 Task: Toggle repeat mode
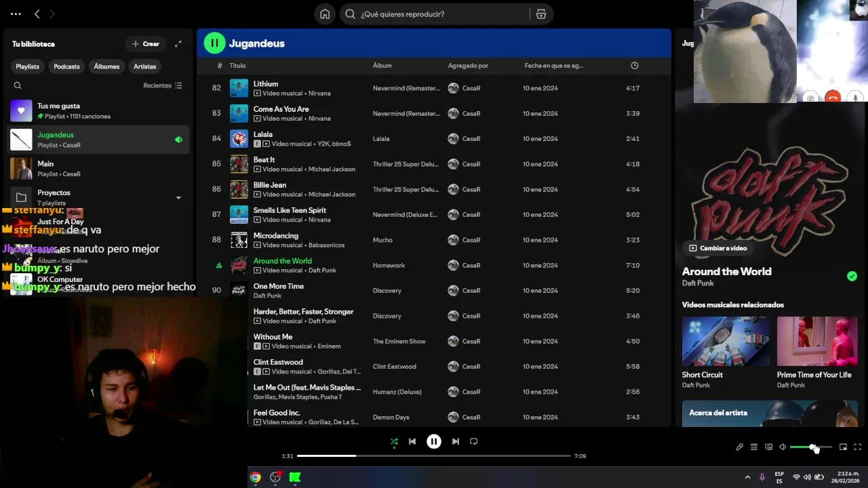pyautogui.click(x=474, y=441)
